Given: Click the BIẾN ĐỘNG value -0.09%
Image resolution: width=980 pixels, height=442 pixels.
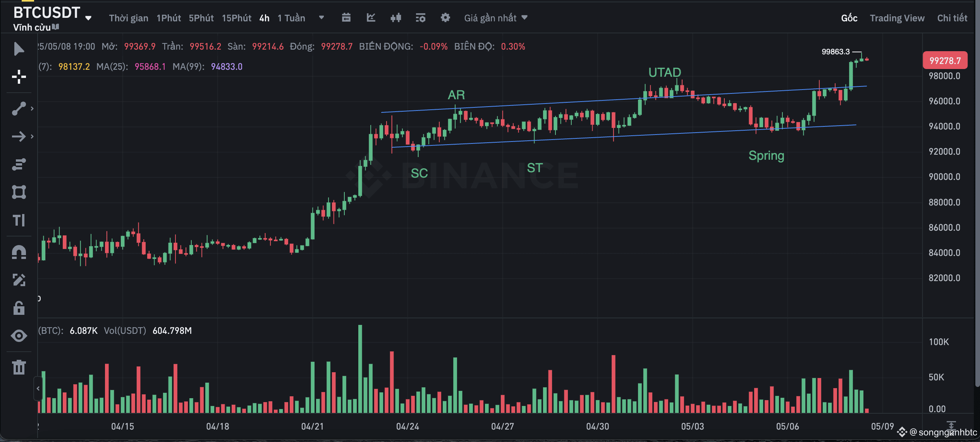Looking at the screenshot, I should click(x=434, y=47).
